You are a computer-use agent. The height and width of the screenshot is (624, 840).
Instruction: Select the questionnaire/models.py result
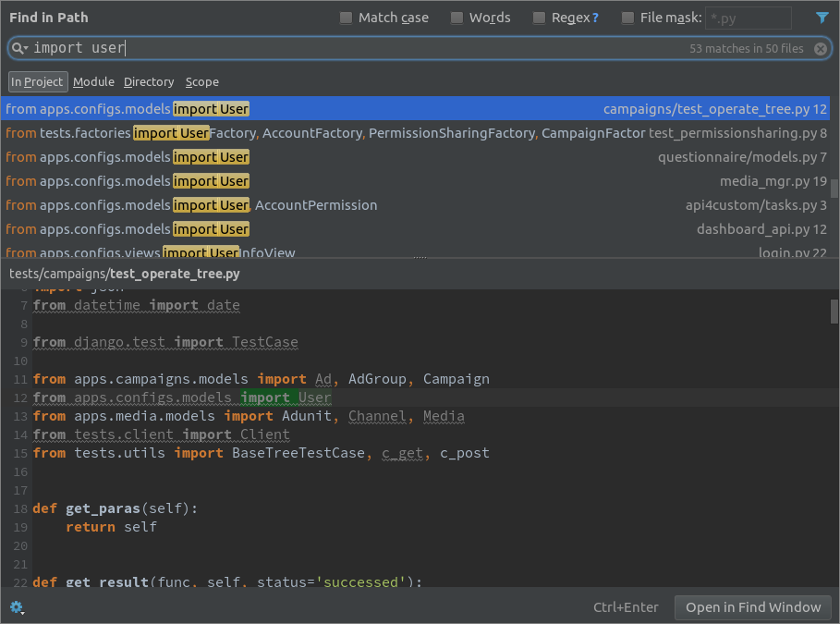pyautogui.click(x=416, y=157)
